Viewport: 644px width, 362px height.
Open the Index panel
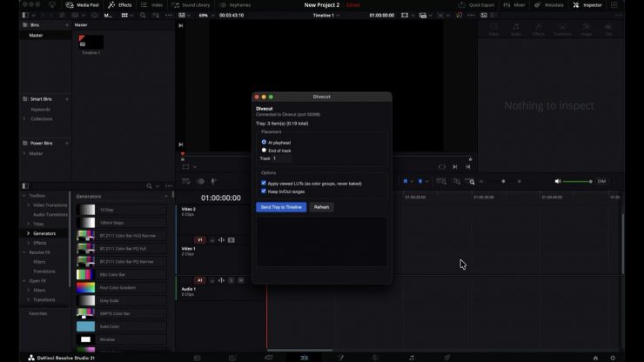(152, 5)
